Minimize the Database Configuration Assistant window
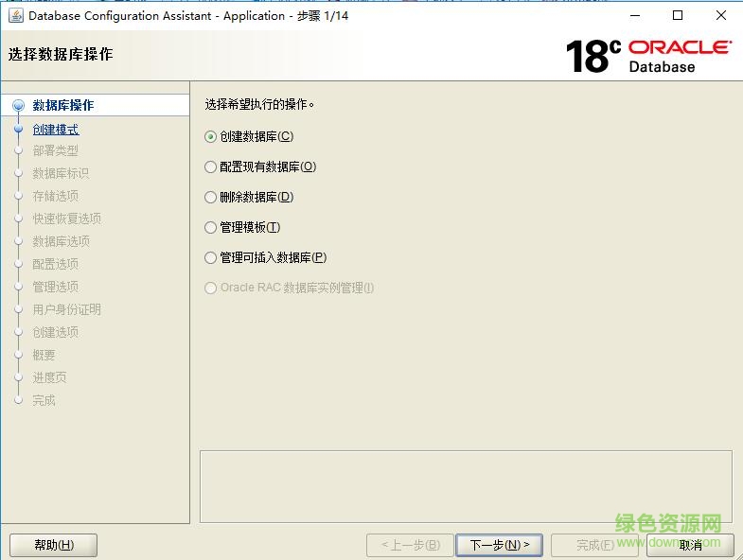743x560 pixels. (x=633, y=15)
